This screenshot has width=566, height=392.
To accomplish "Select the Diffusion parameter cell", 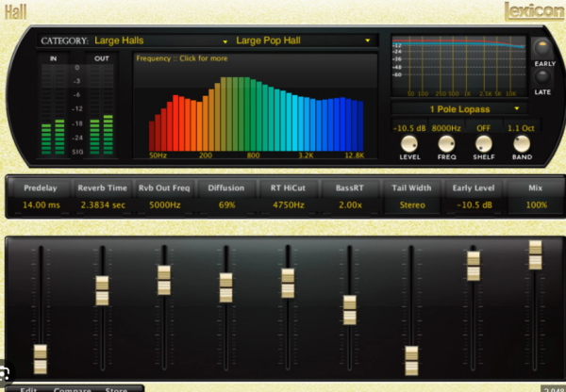I will (x=225, y=196).
